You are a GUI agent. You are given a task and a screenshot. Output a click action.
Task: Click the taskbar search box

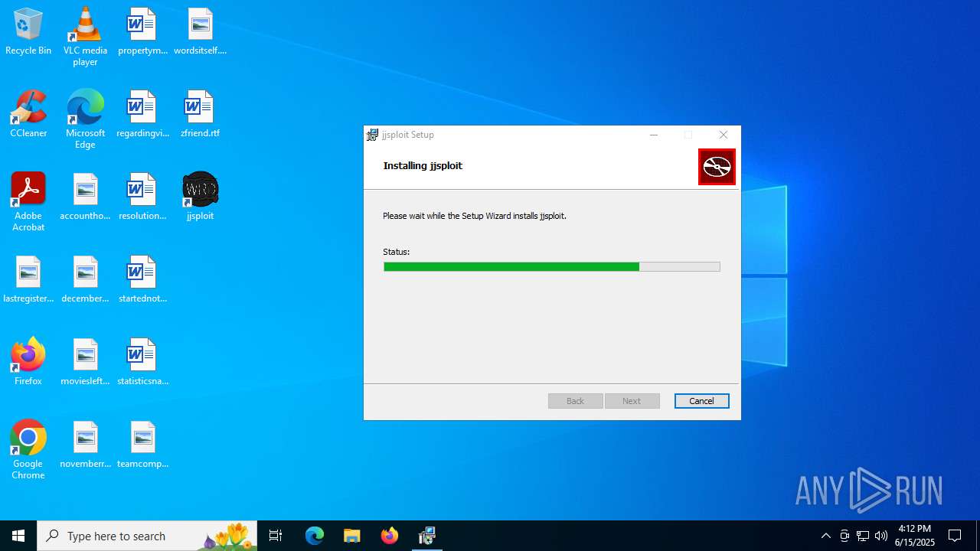point(147,536)
